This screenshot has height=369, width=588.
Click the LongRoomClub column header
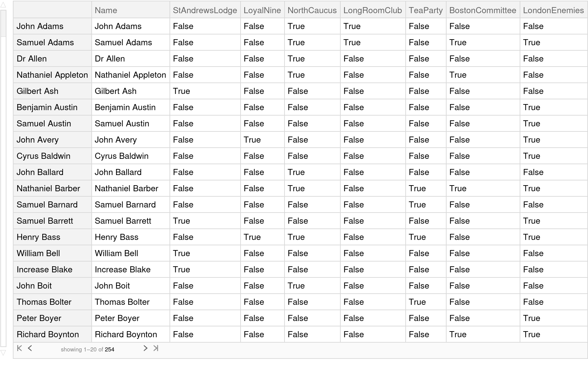(372, 10)
